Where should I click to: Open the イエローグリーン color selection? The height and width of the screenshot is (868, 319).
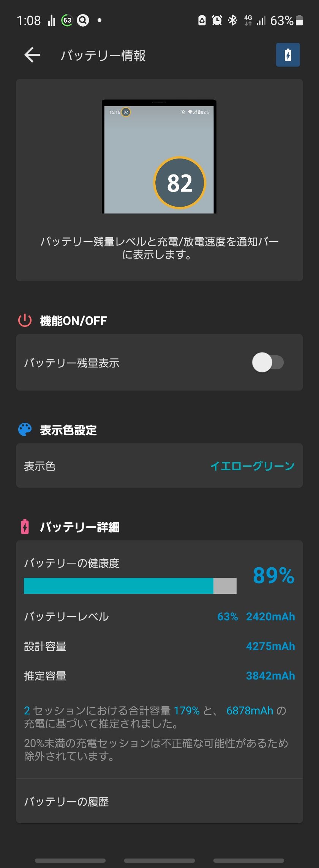(252, 466)
